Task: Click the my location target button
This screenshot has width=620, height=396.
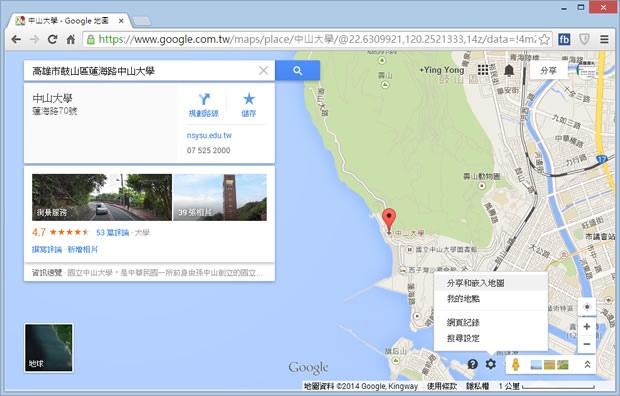Action: (x=587, y=307)
